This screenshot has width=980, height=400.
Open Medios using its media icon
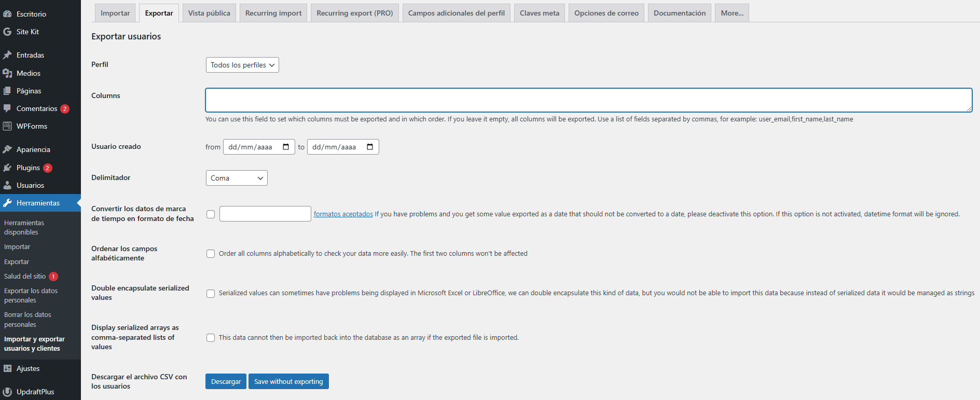pos(7,73)
